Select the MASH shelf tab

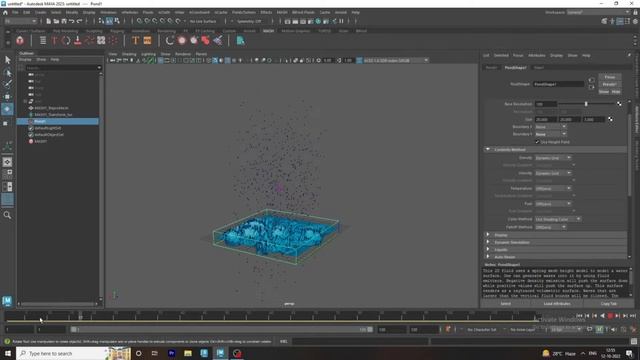click(268, 31)
